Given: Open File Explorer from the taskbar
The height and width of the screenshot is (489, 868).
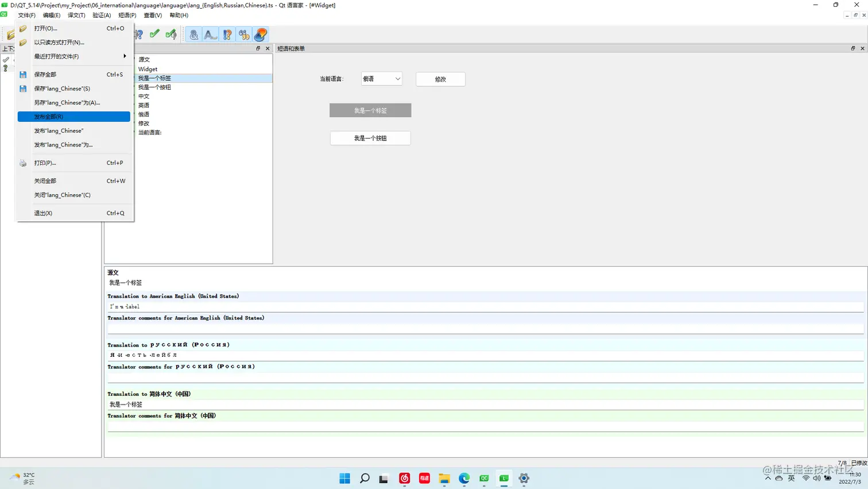Looking at the screenshot, I should click(x=444, y=478).
